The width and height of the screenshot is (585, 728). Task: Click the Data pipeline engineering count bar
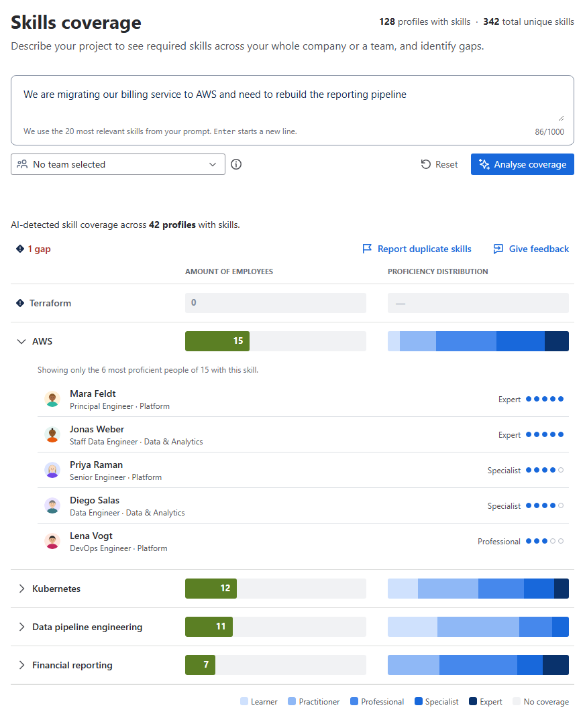point(276,627)
